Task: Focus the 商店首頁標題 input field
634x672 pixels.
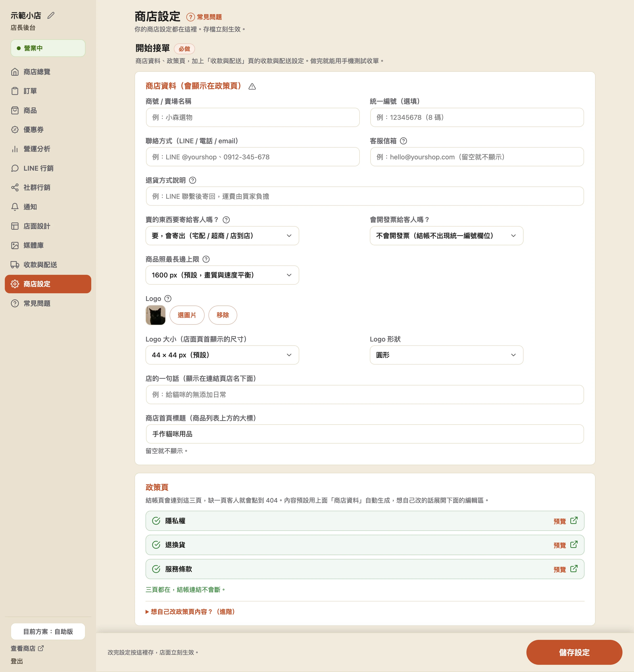Action: click(x=365, y=434)
